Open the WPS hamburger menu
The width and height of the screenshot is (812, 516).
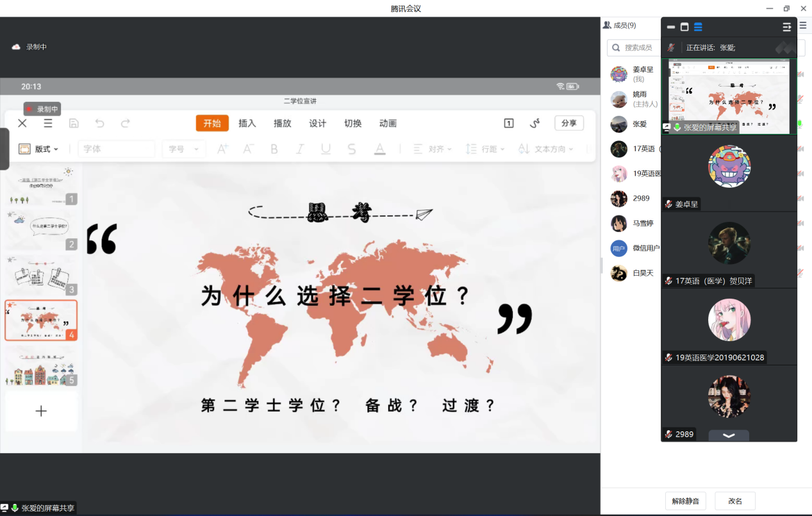(48, 123)
